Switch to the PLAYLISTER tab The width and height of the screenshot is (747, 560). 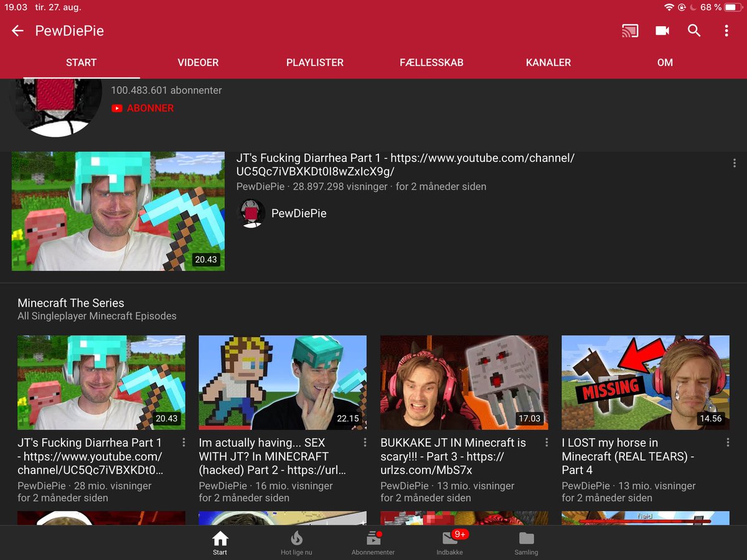tap(315, 62)
